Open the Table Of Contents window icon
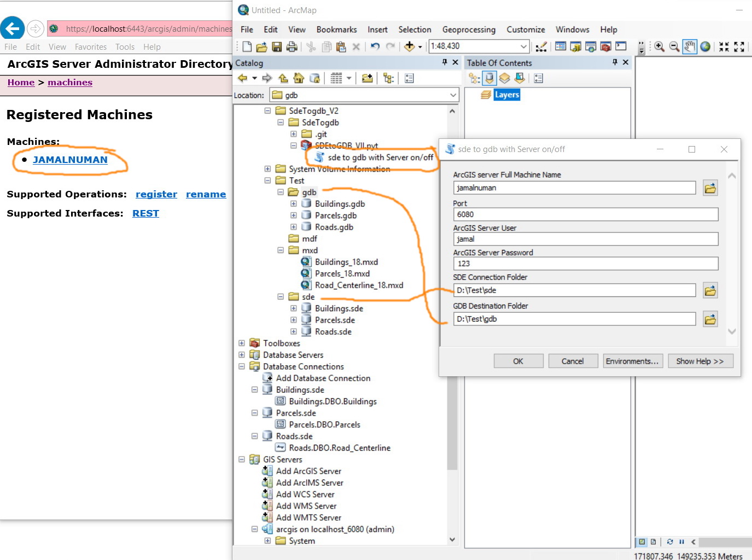 coord(561,46)
